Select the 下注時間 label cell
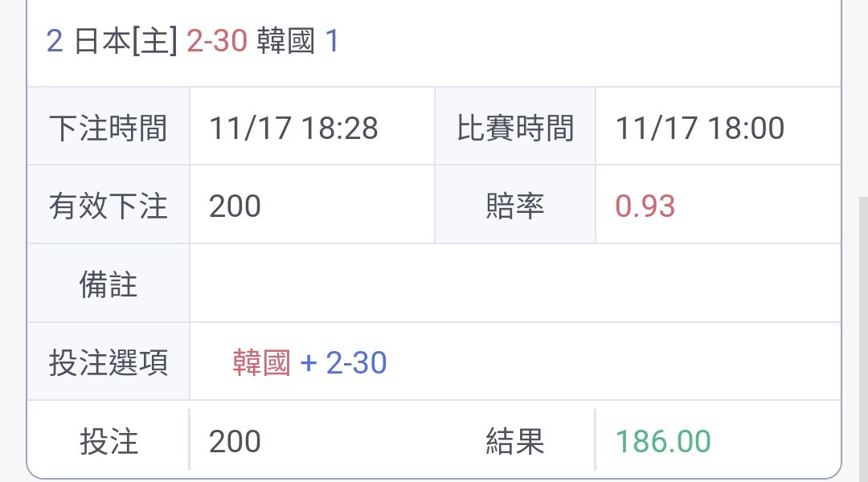The height and width of the screenshot is (482, 868). tap(108, 126)
